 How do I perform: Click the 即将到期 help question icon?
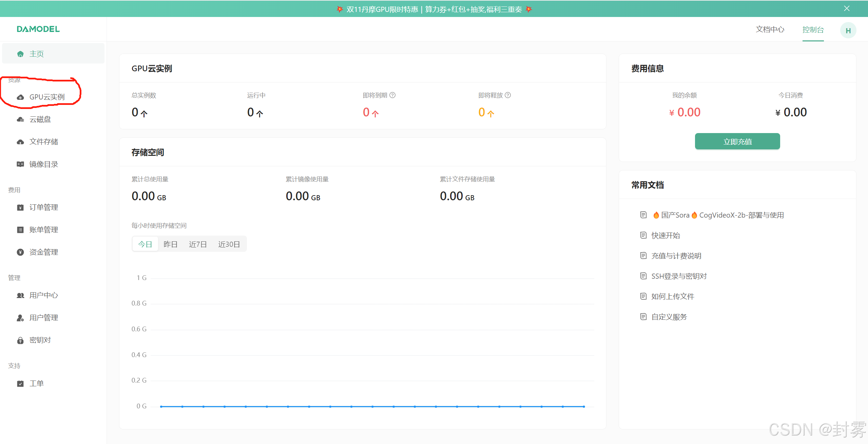coord(392,95)
